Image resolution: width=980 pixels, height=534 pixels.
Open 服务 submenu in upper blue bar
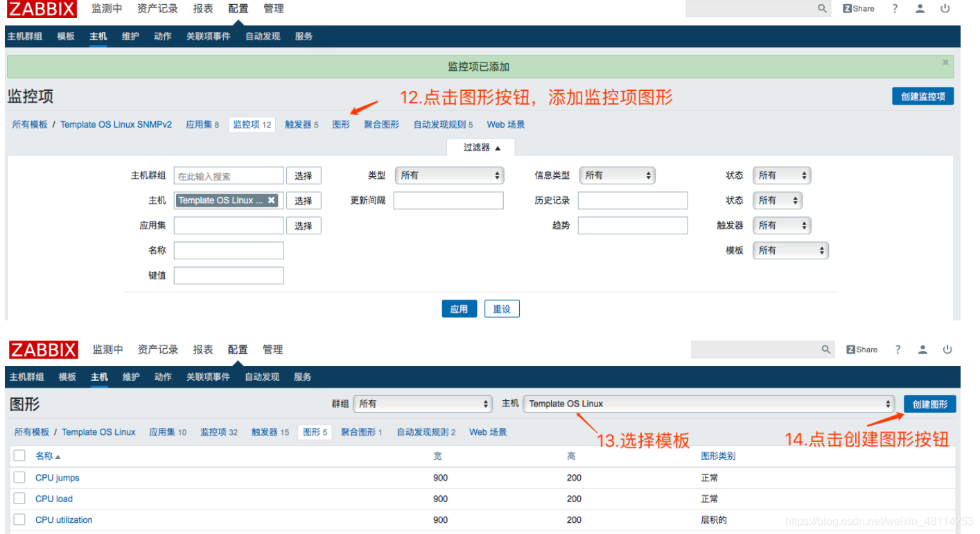point(304,36)
